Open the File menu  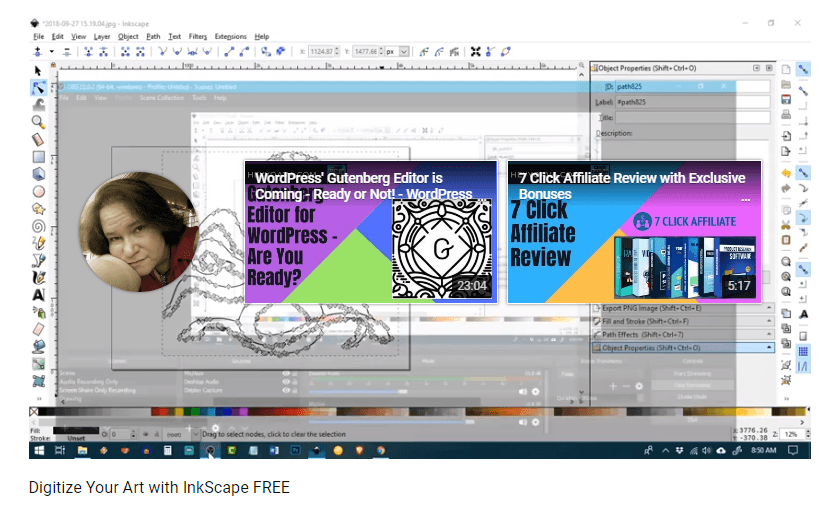point(39,36)
